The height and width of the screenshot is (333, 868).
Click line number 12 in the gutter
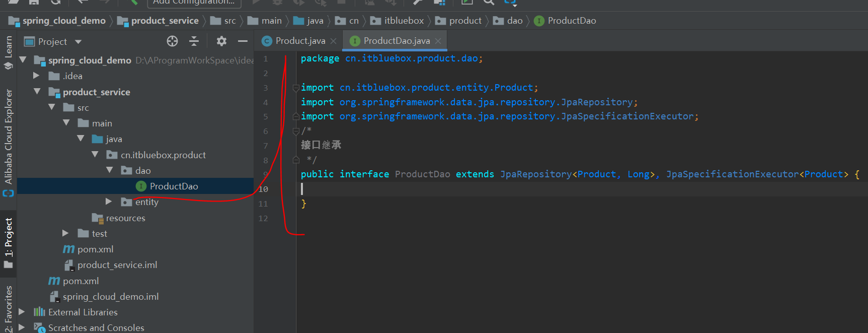pos(263,218)
